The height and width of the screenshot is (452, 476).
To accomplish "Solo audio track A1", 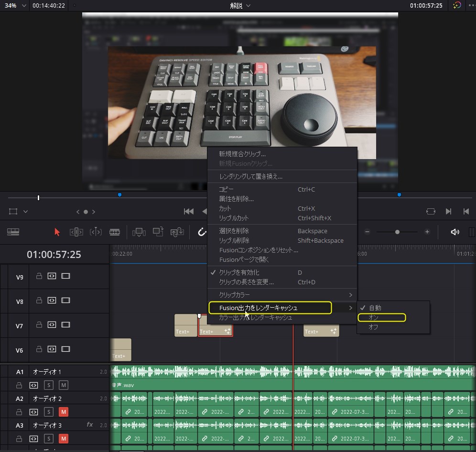I will (49, 385).
